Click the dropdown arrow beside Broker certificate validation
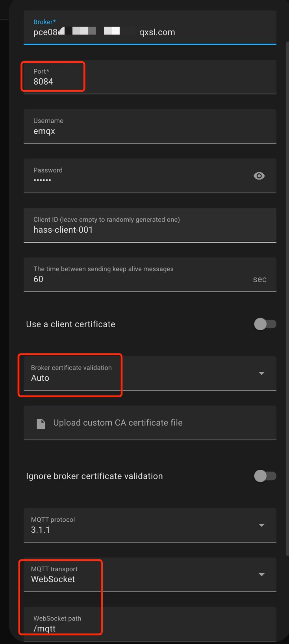 [261, 374]
